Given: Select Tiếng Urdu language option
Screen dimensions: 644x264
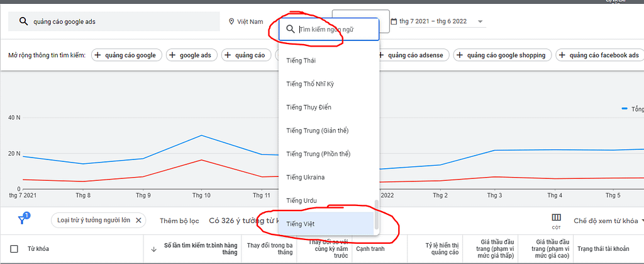Looking at the screenshot, I should click(x=326, y=200).
